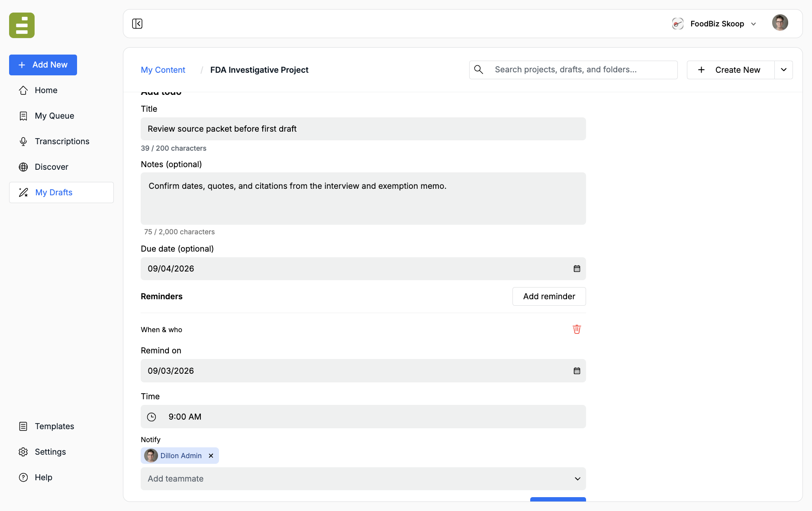812x511 pixels.
Task: Click FDA Investigative Project breadcrumb
Action: [259, 70]
